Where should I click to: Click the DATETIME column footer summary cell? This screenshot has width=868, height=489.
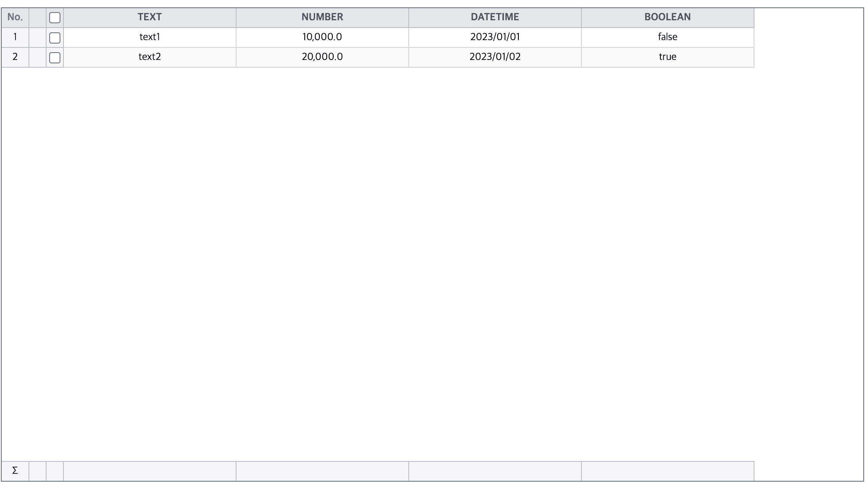click(x=495, y=471)
